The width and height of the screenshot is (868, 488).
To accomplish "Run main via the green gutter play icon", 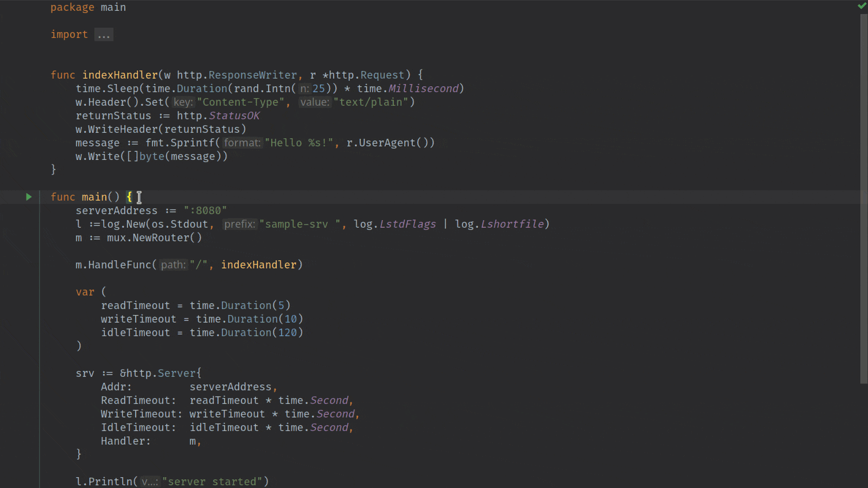I will (x=28, y=197).
